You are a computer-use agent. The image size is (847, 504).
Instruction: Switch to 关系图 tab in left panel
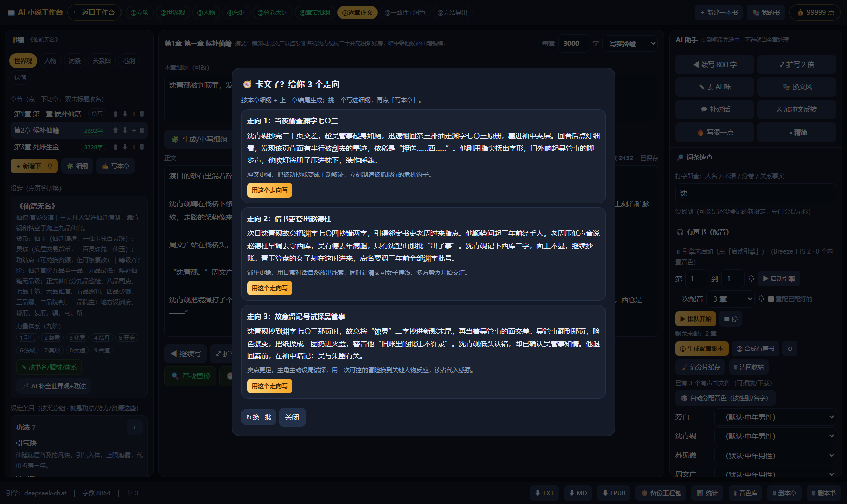pos(102,61)
